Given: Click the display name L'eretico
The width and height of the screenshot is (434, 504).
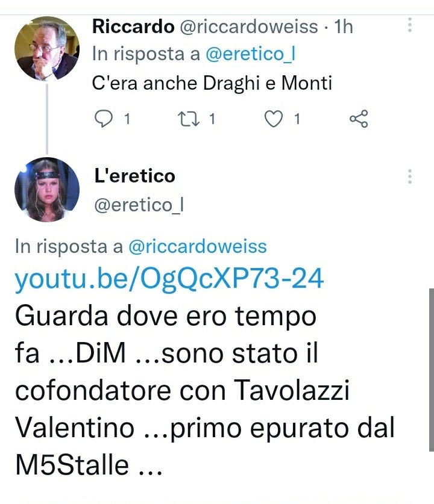Looking at the screenshot, I should pos(135,176).
